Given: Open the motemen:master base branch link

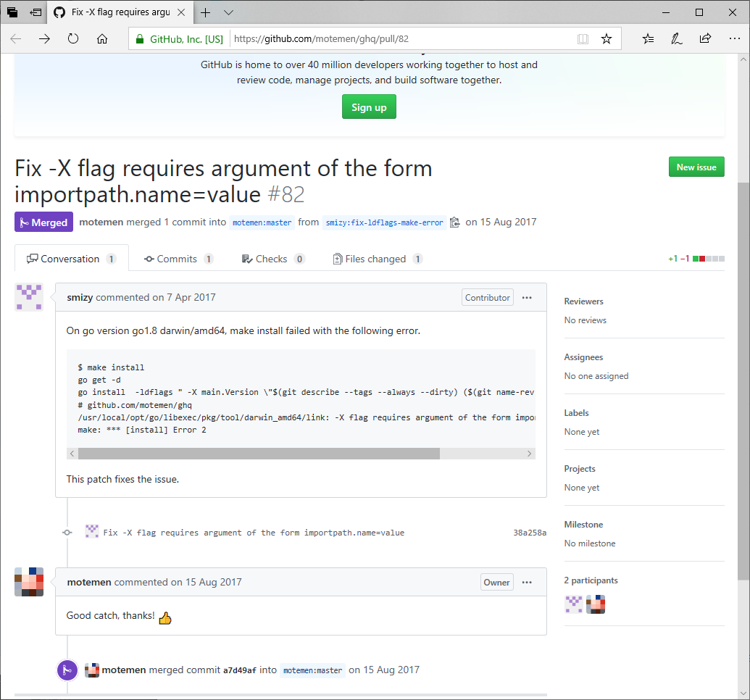Looking at the screenshot, I should point(262,222).
